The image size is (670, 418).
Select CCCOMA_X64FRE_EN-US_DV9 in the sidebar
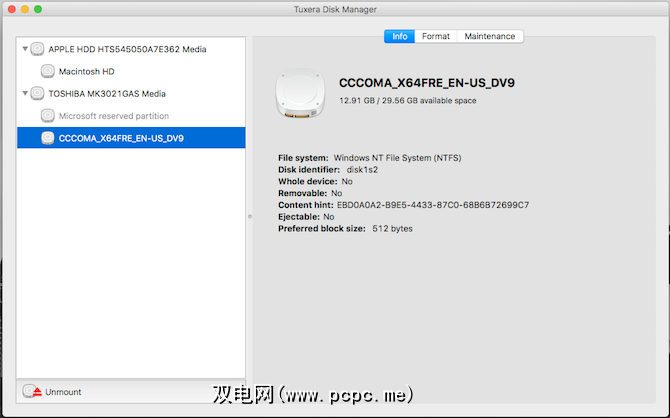point(131,138)
